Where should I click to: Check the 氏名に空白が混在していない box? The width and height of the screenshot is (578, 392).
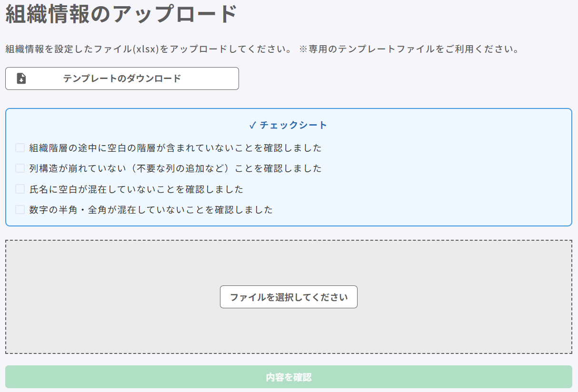[x=20, y=189]
